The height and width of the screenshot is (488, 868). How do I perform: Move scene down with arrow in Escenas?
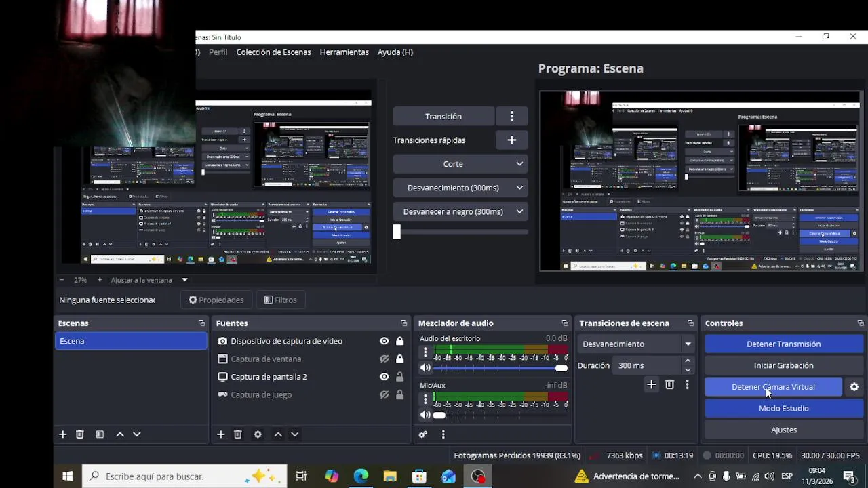[137, 434]
